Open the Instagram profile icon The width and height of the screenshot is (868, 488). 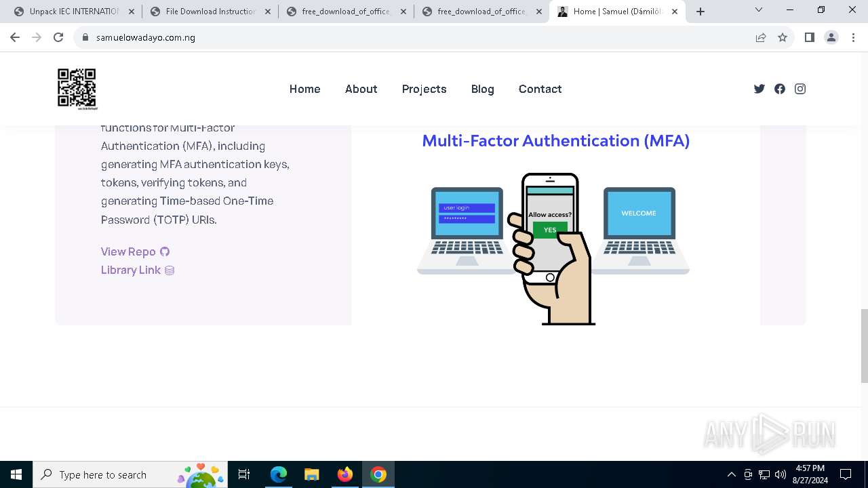(800, 89)
